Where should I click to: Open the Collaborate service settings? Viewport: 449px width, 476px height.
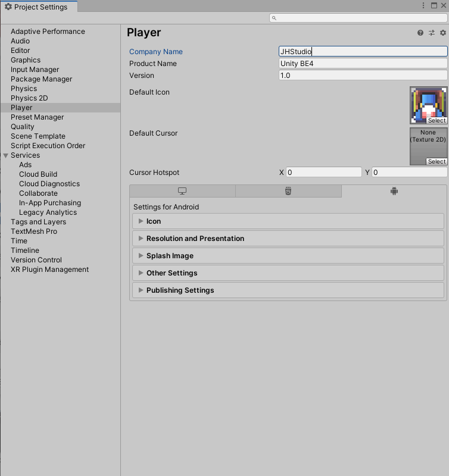point(38,193)
